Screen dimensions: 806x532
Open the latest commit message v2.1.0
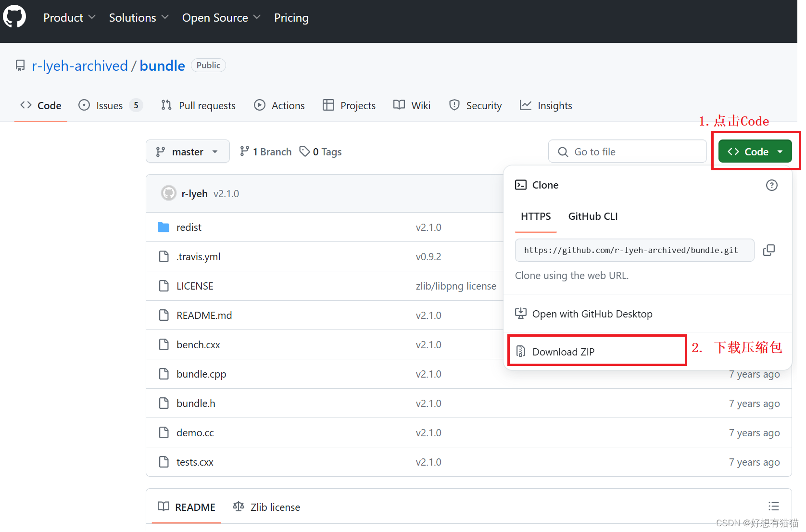[226, 193]
